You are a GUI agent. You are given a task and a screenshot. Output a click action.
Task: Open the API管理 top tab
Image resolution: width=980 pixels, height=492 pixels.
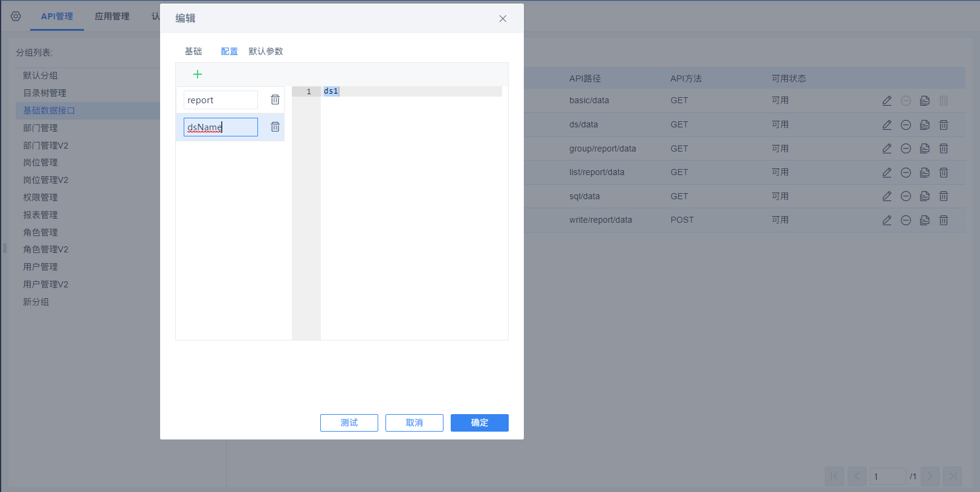[57, 16]
